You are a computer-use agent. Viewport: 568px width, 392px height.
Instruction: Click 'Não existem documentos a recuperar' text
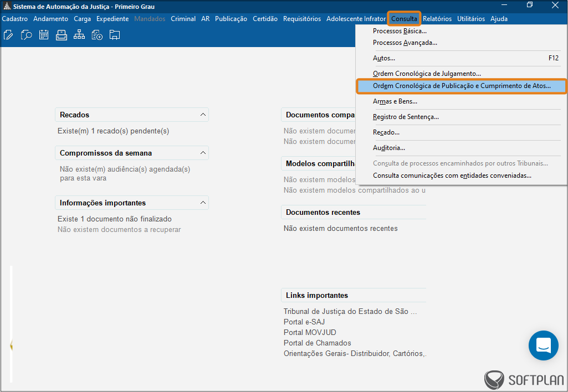tap(119, 229)
